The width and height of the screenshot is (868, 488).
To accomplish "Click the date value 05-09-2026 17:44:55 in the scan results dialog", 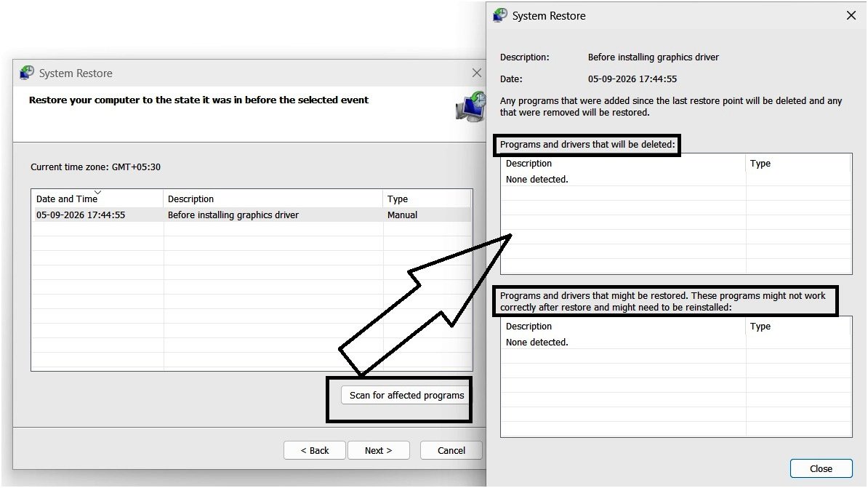I will pyautogui.click(x=632, y=79).
